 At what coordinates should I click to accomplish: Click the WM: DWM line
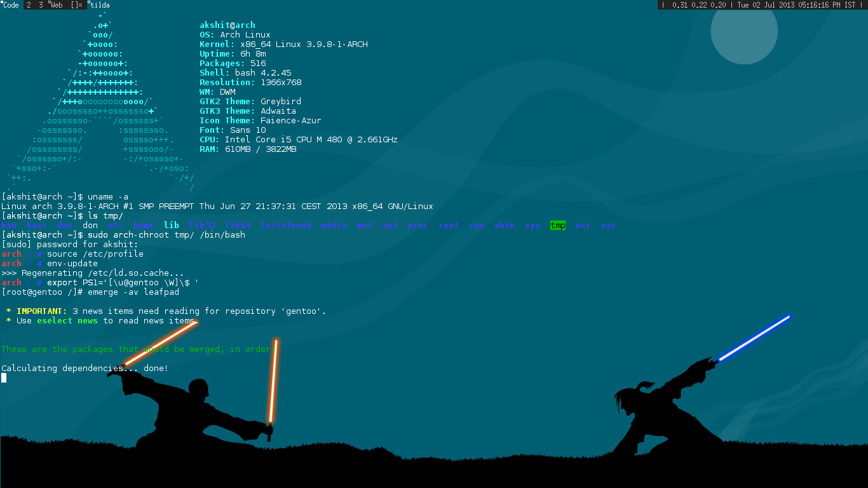pyautogui.click(x=217, y=92)
